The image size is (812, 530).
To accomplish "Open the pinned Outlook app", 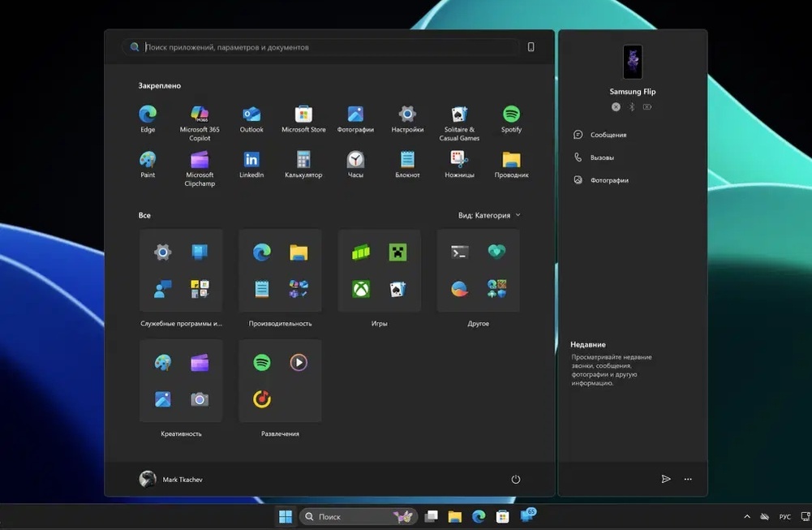I will (x=251, y=119).
